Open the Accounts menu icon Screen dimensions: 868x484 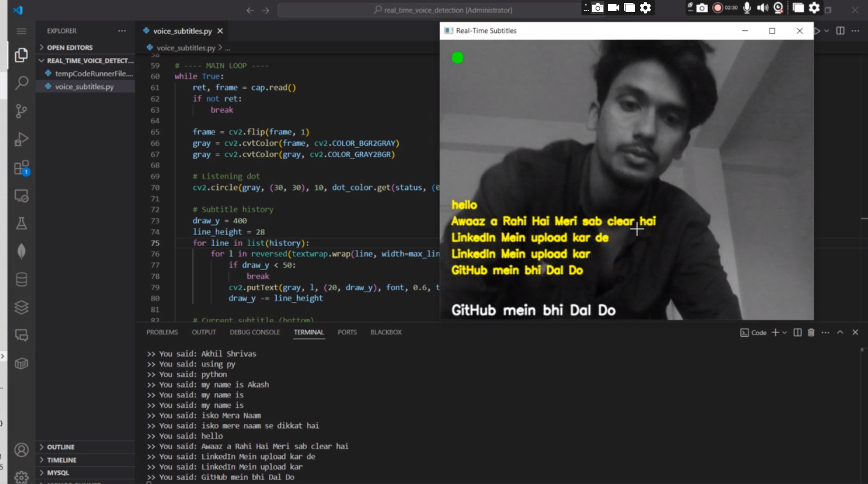tap(21, 450)
